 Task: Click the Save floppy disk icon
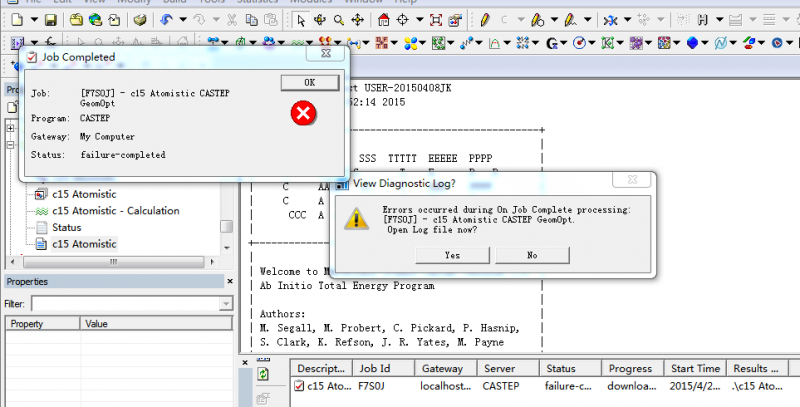pyautogui.click(x=51, y=20)
